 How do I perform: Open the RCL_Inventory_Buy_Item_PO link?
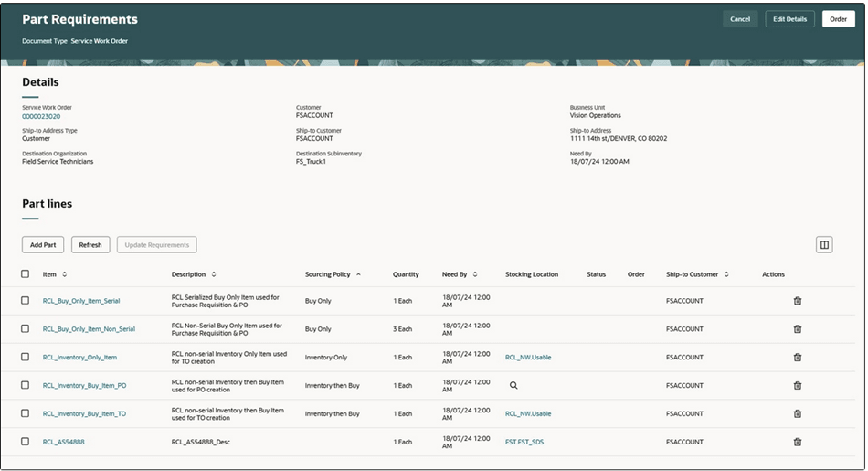click(x=85, y=386)
